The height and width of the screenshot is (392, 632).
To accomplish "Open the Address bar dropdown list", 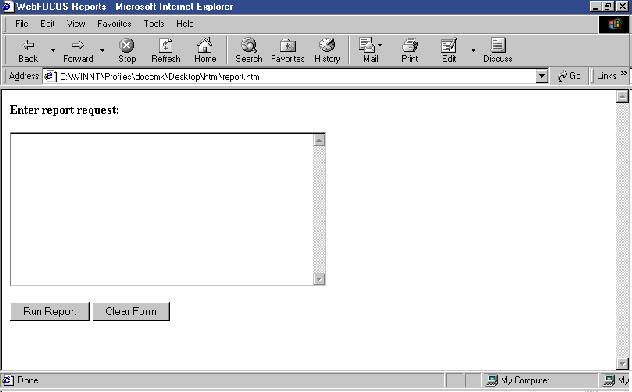I will pyautogui.click(x=542, y=76).
